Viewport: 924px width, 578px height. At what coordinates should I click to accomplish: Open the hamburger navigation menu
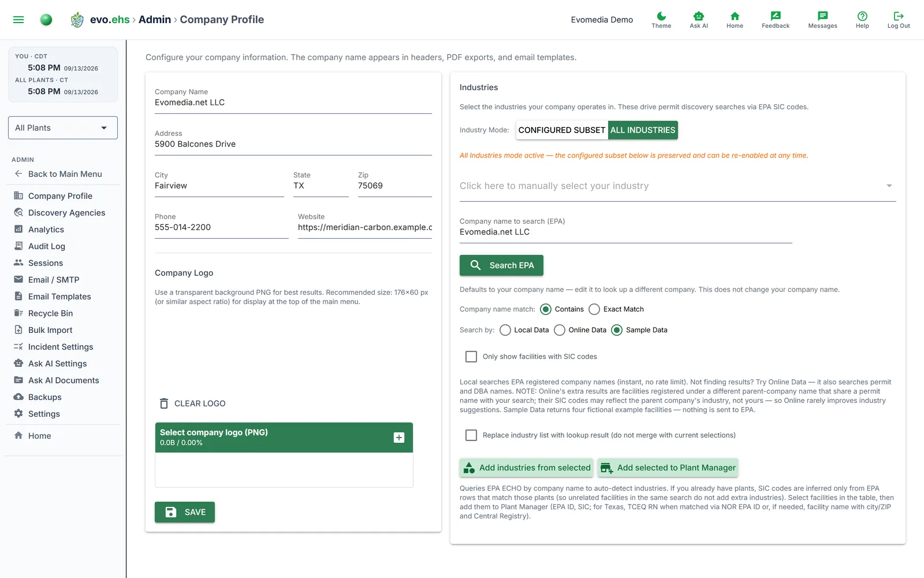coord(18,20)
